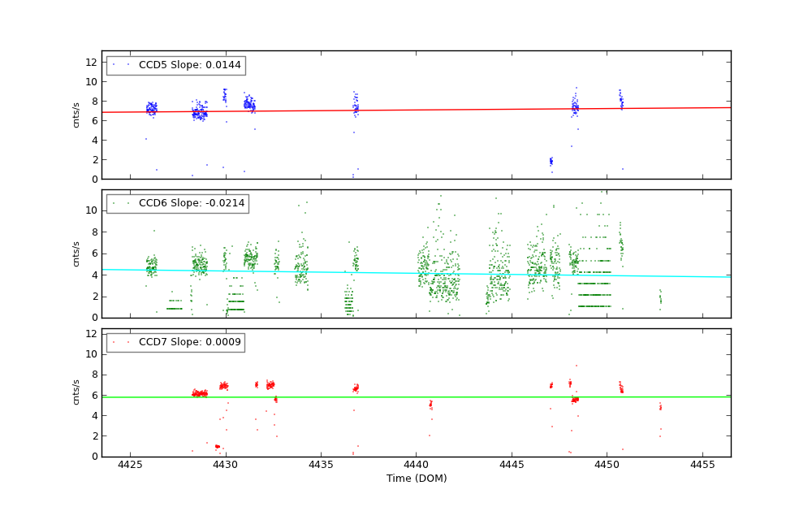Select the Time (DOM) x-axis label
812x507 pixels.
tap(416, 479)
